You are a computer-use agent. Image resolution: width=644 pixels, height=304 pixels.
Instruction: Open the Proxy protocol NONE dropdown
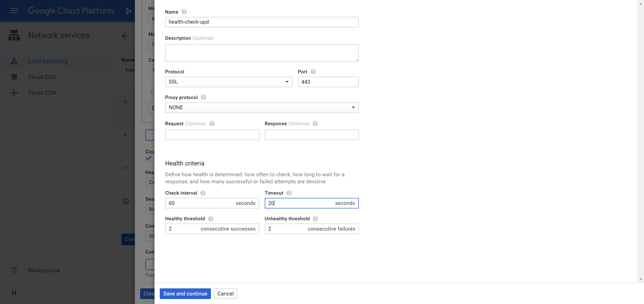262,108
